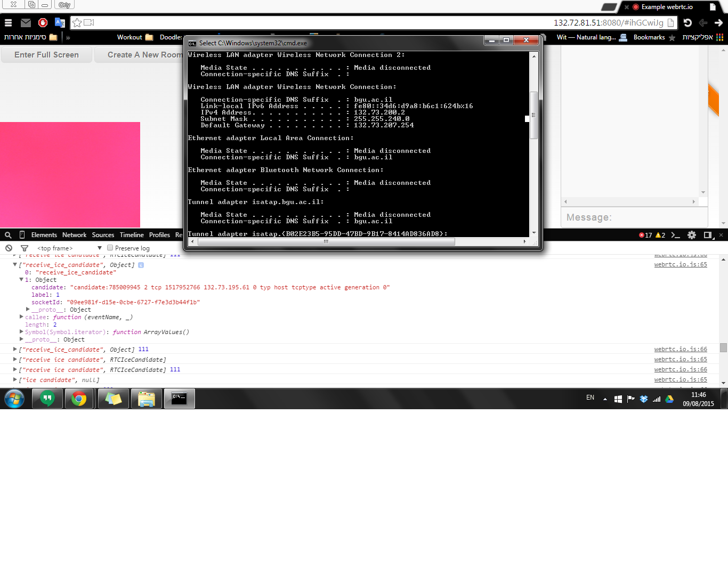Open the Network tab
Image resolution: width=728 pixels, height=568 pixels.
[x=74, y=235]
